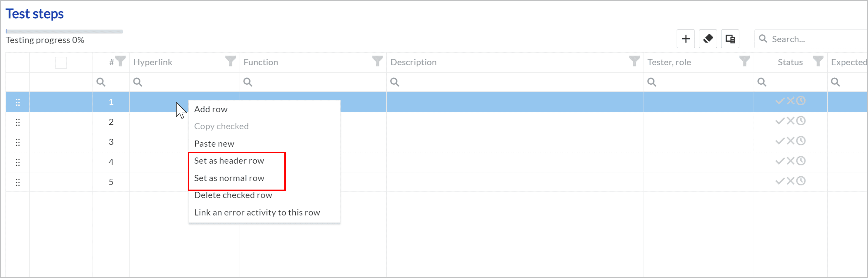
Task: Set row 3 status to pending clock
Action: (801, 141)
